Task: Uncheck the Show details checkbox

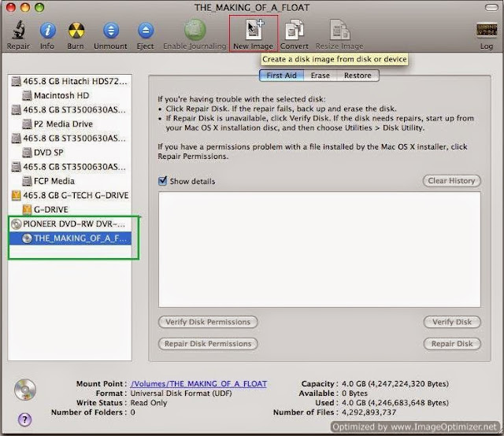Action: pyautogui.click(x=163, y=180)
